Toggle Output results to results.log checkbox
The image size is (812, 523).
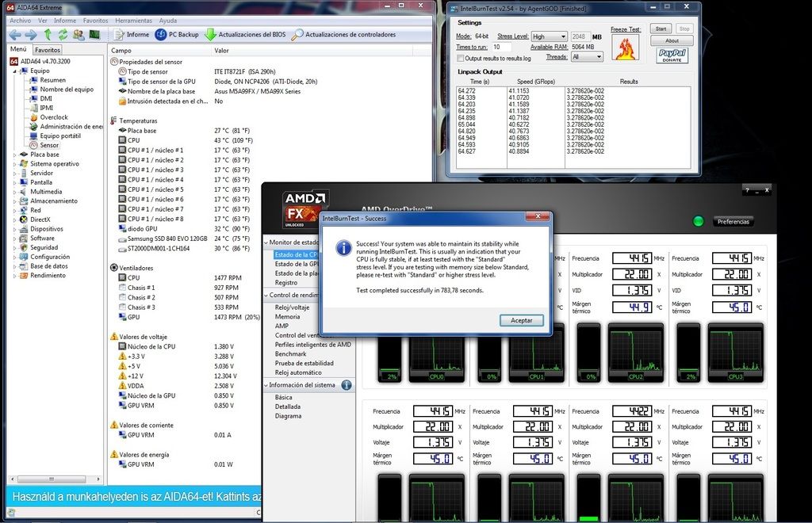(x=461, y=59)
